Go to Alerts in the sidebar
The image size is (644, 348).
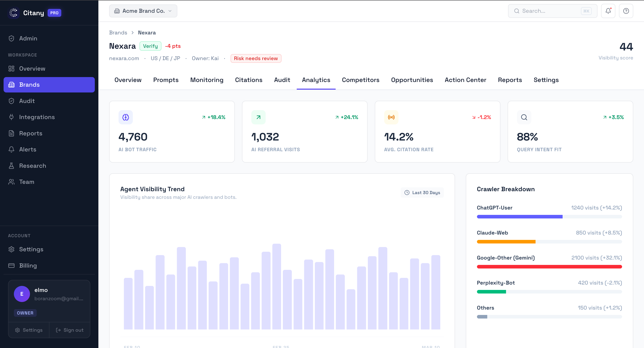point(28,149)
